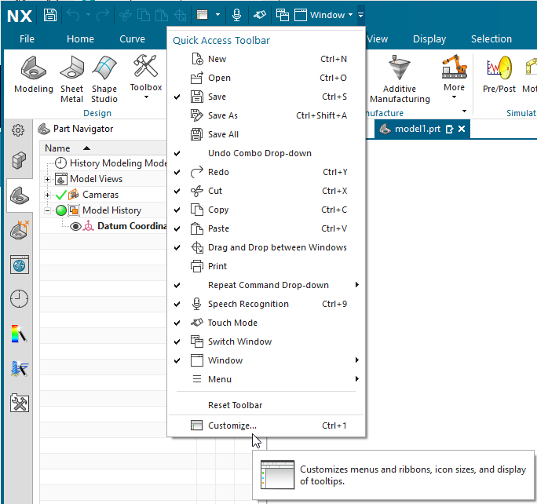Screen dimensions: 538x504
Task: Expand the Model Views tree node
Action: [x=48, y=179]
